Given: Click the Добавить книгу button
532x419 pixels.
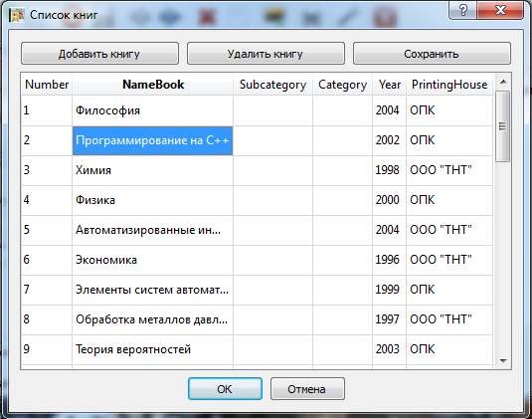Looking at the screenshot, I should pyautogui.click(x=99, y=54).
